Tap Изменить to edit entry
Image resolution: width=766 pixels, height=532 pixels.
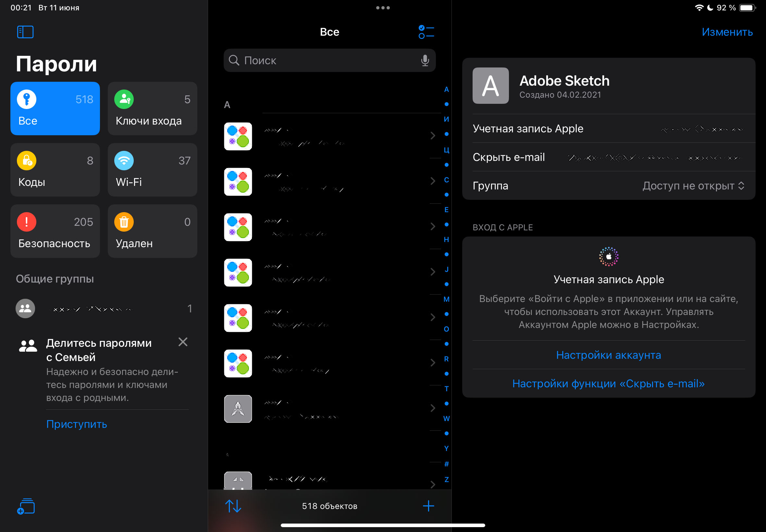[x=727, y=32]
